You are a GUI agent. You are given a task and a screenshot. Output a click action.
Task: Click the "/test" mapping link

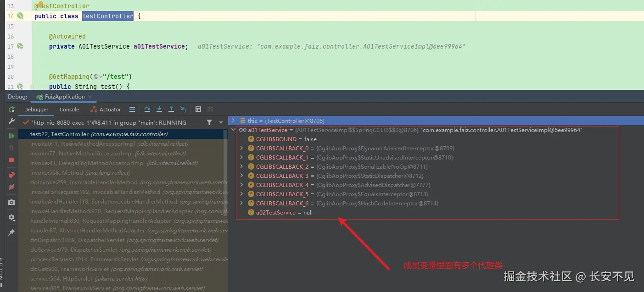115,77
